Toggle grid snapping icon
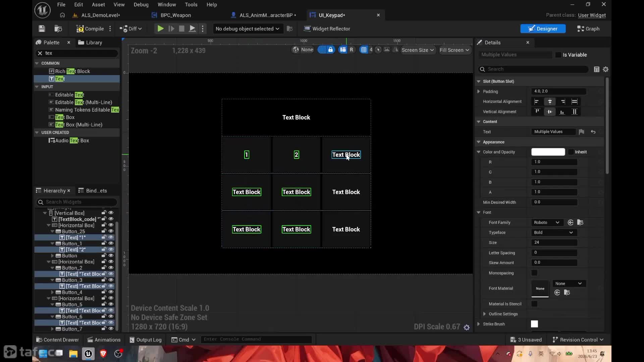644x362 pixels. pos(364,50)
